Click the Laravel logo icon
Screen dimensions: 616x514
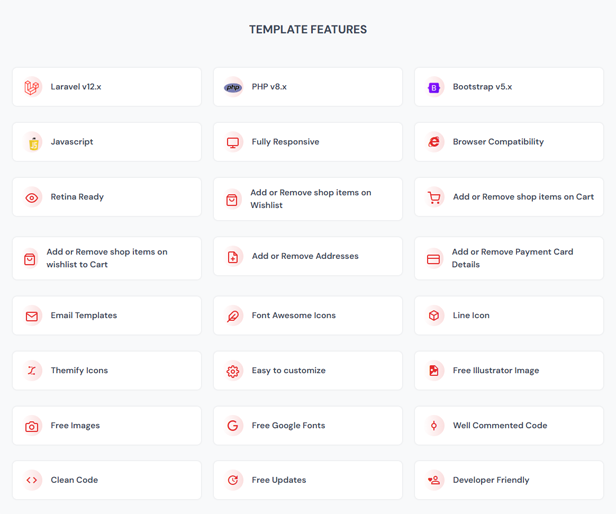32,87
